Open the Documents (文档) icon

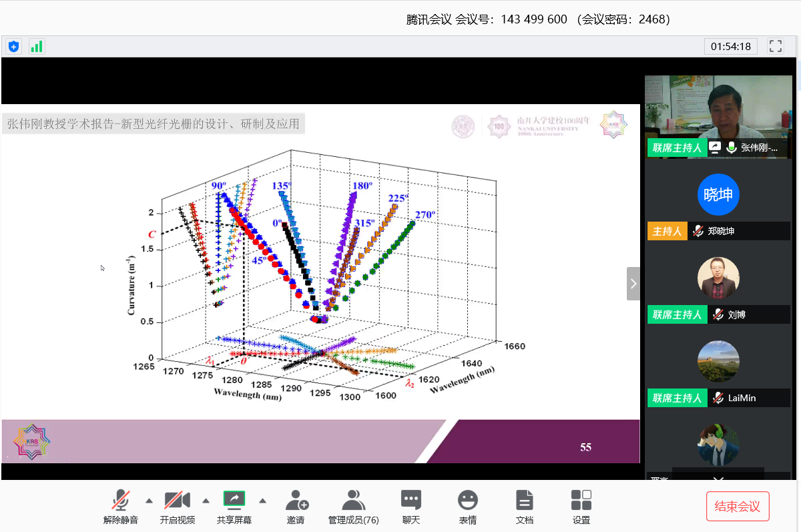point(525,507)
